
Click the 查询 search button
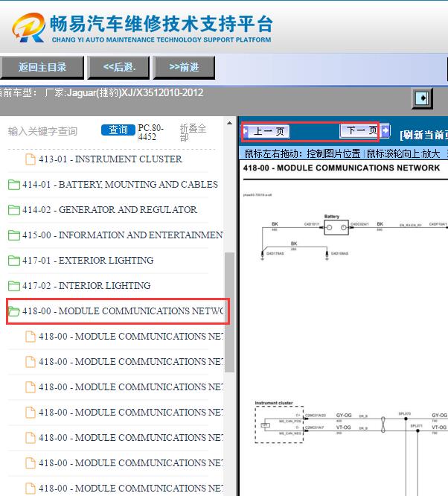point(118,130)
